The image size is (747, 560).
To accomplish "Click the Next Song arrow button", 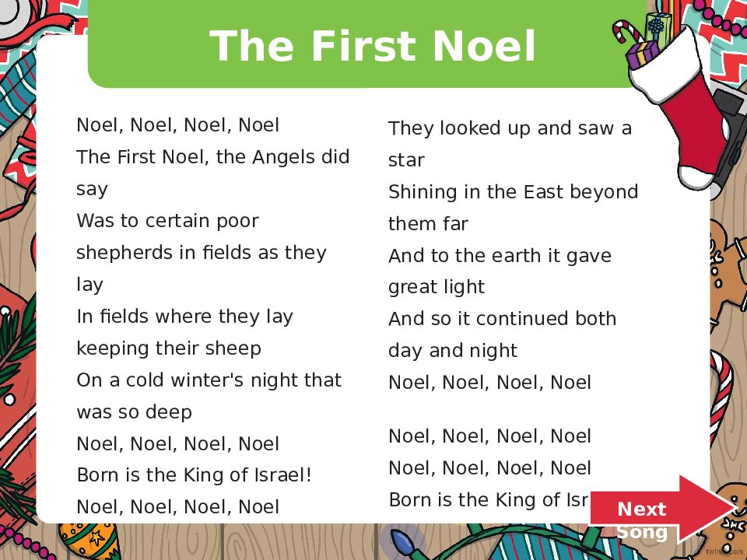I will [x=662, y=511].
